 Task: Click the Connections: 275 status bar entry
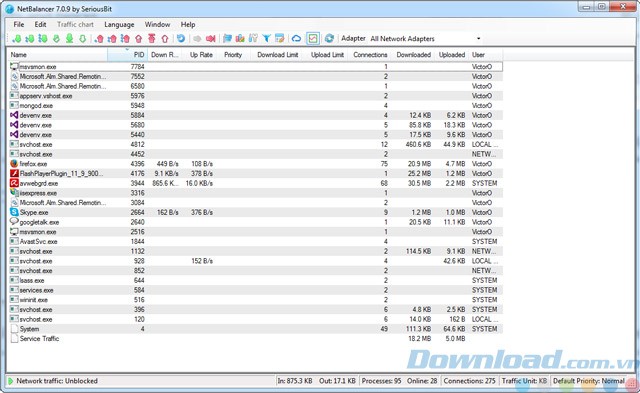point(469,381)
